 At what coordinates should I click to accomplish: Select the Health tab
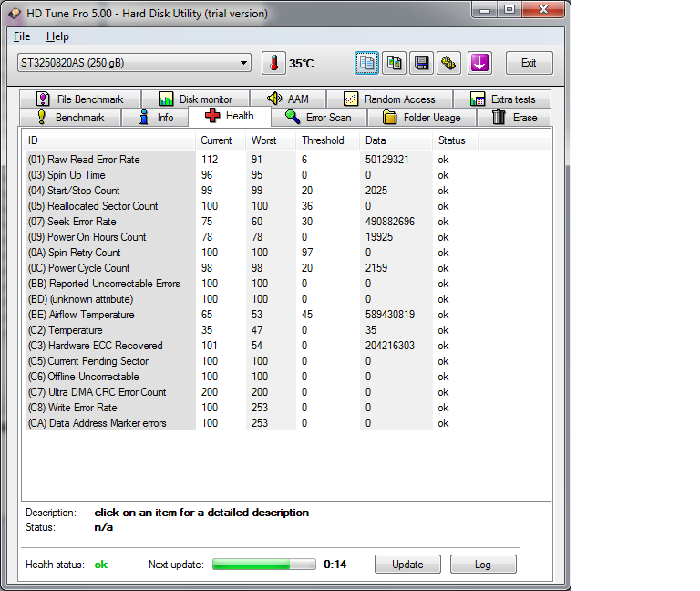coord(230,116)
